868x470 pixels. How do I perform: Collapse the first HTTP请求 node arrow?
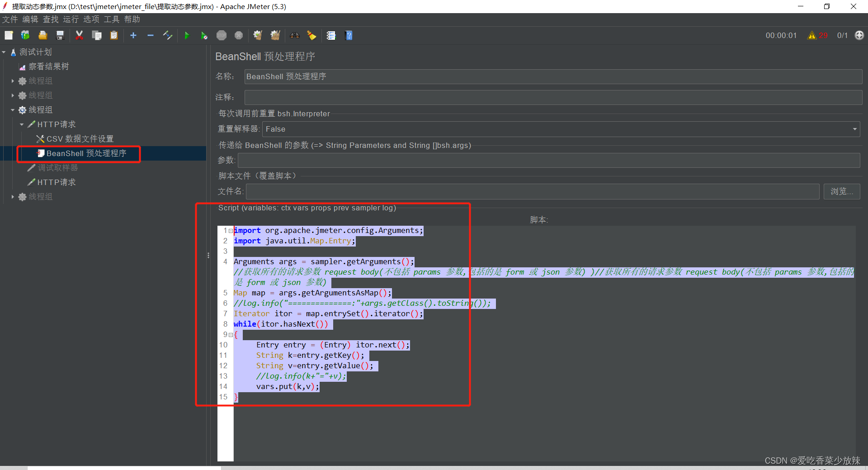[x=22, y=124]
